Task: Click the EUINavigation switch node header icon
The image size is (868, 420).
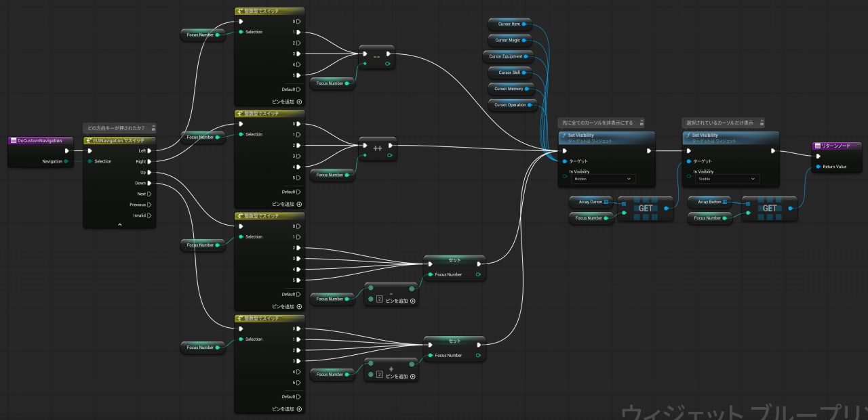Action: (x=89, y=140)
